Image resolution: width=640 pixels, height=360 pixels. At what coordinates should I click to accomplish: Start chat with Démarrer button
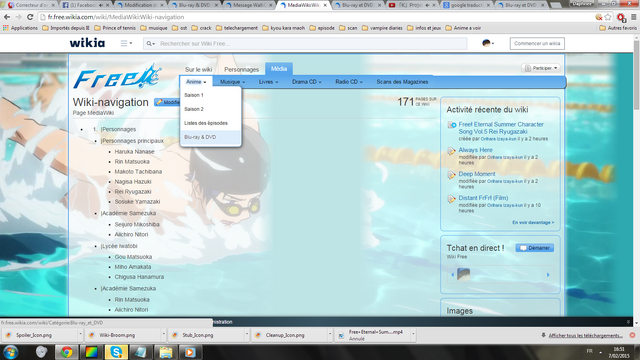click(535, 248)
